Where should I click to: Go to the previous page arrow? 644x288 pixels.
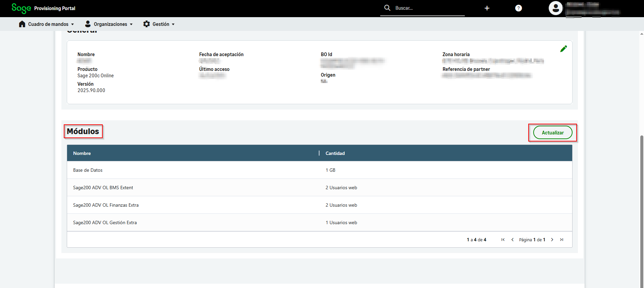512,240
